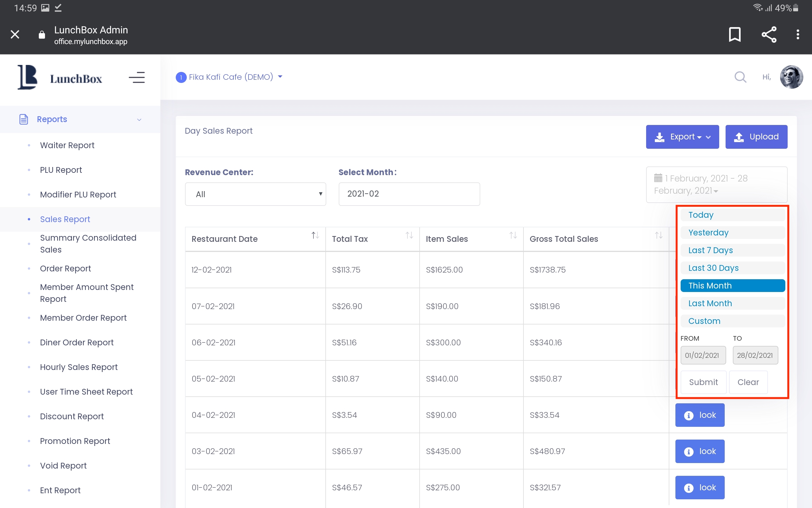Click the Upload button
The height and width of the screenshot is (508, 812).
[x=756, y=137]
